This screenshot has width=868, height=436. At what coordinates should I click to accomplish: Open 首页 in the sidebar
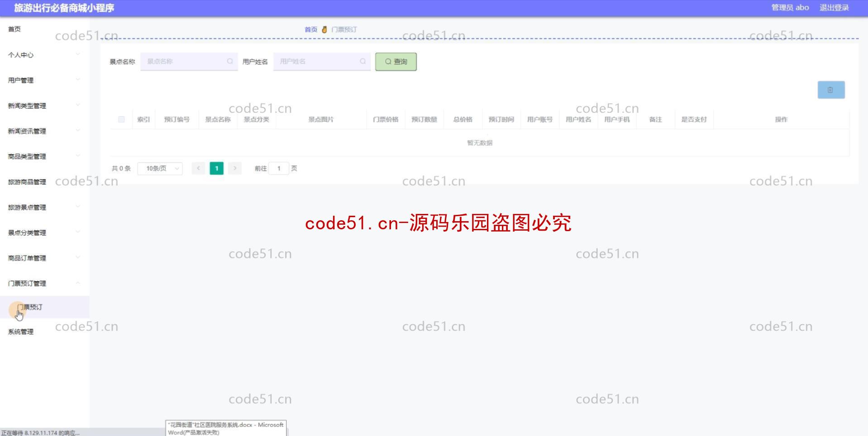tap(14, 29)
